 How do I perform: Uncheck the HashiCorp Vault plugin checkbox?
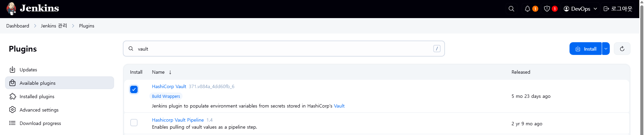[x=134, y=89]
